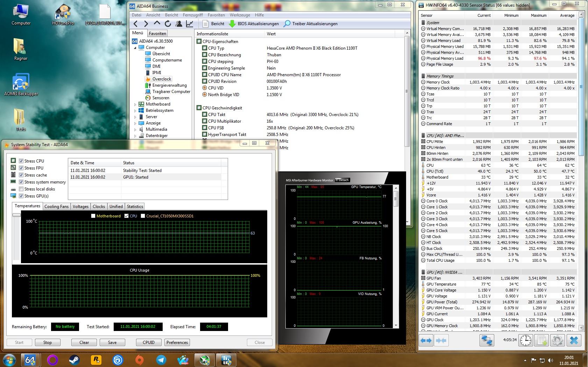
Task: Toggle the Stress GPU(s) checkbox
Action: tap(21, 196)
